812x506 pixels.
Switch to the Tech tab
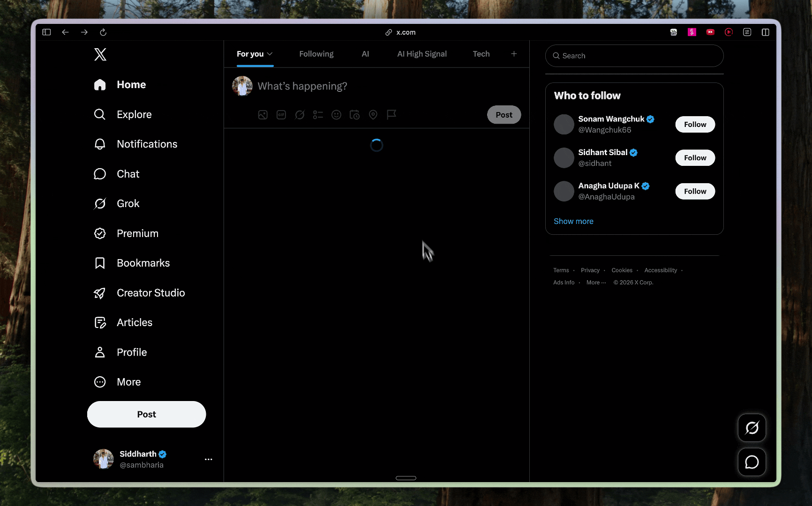481,54
